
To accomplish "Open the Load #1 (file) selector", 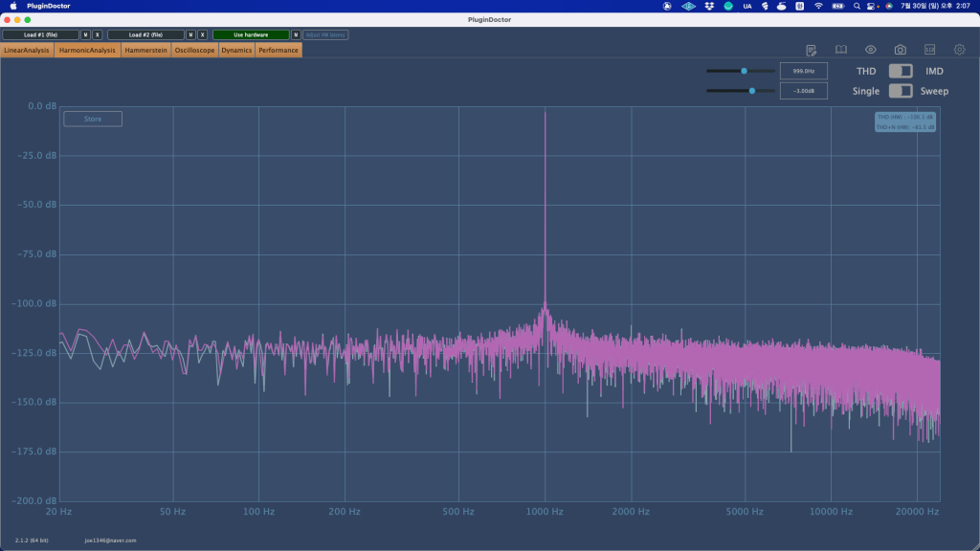I will (x=40, y=34).
